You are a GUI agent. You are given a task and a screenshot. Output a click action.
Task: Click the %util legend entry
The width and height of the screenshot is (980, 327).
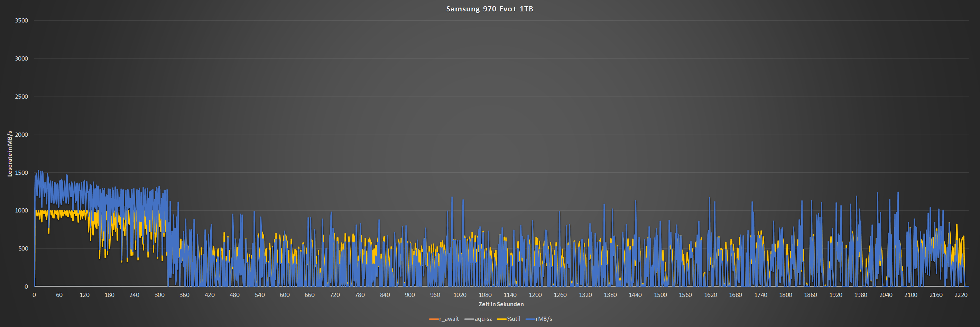tap(509, 319)
